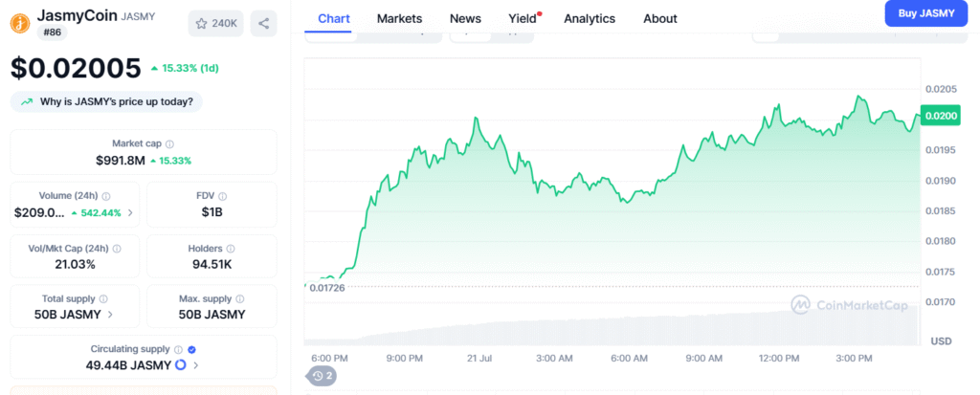Select the About tab

coord(660,19)
